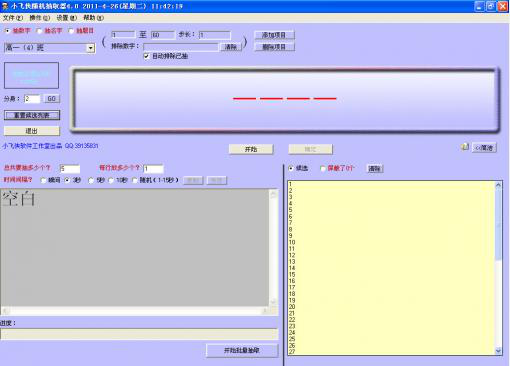Image resolution: width=510 pixels, height=366 pixels.
Task: Click the scroll-down arrow of the yellow number list
Action: [x=498, y=350]
